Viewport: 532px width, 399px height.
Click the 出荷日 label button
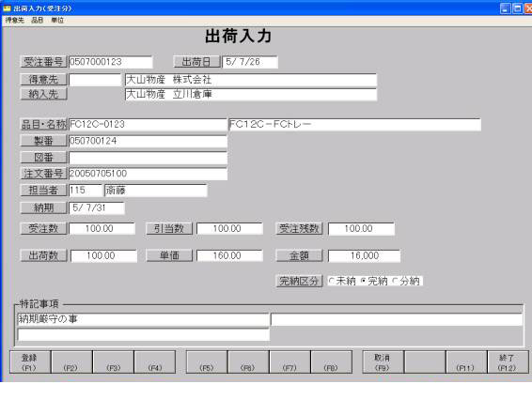click(196, 62)
